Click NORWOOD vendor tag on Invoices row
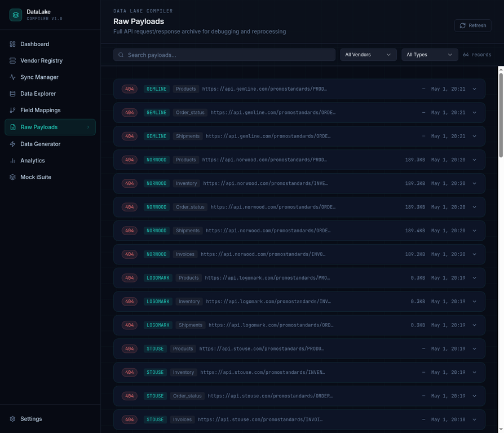Image resolution: width=504 pixels, height=433 pixels. tap(157, 254)
